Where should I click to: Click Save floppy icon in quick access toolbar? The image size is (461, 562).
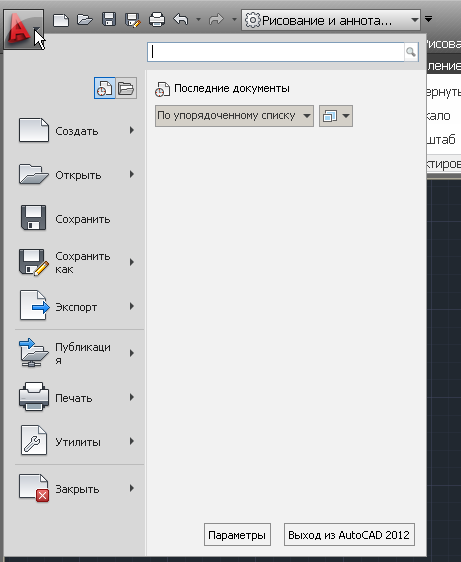point(109,19)
